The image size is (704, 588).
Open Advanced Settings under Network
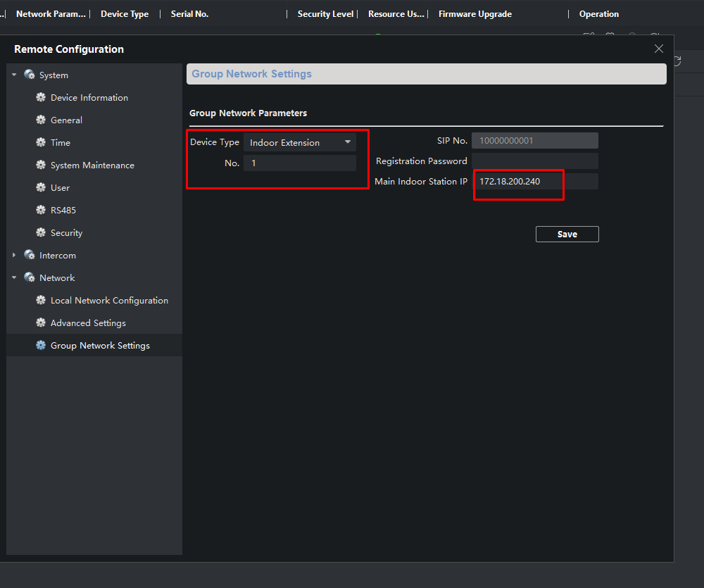89,323
